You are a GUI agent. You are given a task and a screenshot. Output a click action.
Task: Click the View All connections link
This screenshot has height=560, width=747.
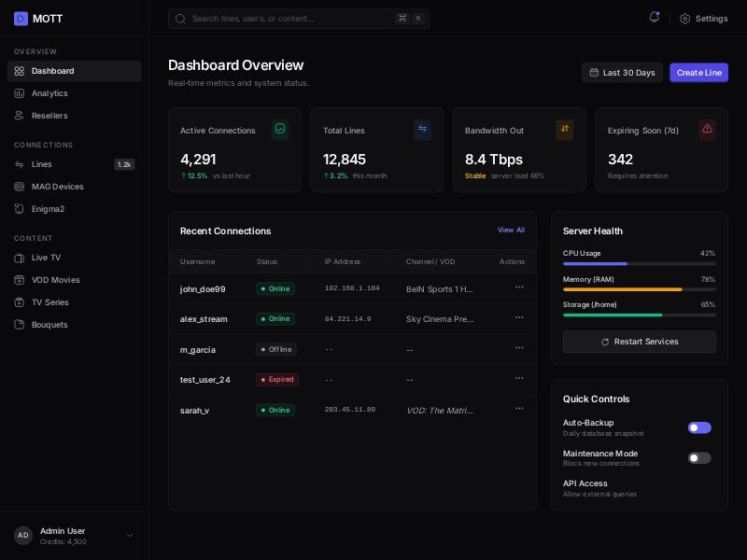(x=511, y=231)
